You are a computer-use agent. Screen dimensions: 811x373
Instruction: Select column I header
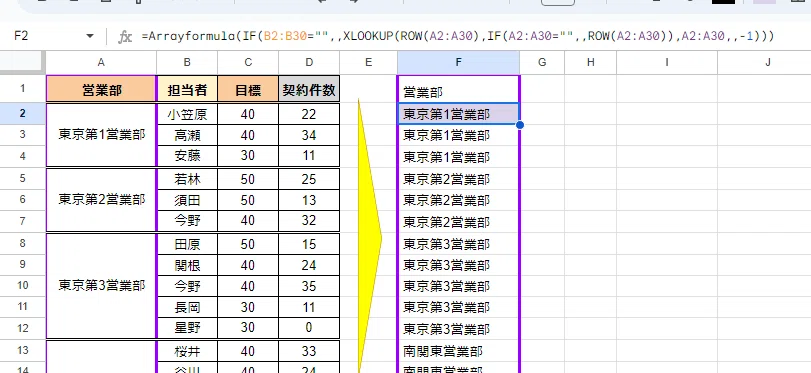click(x=667, y=63)
